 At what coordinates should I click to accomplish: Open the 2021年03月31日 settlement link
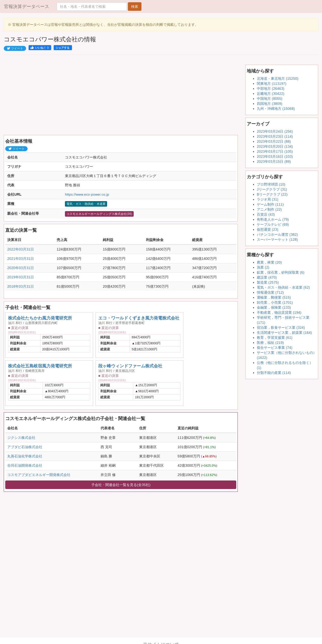[x=20, y=259]
